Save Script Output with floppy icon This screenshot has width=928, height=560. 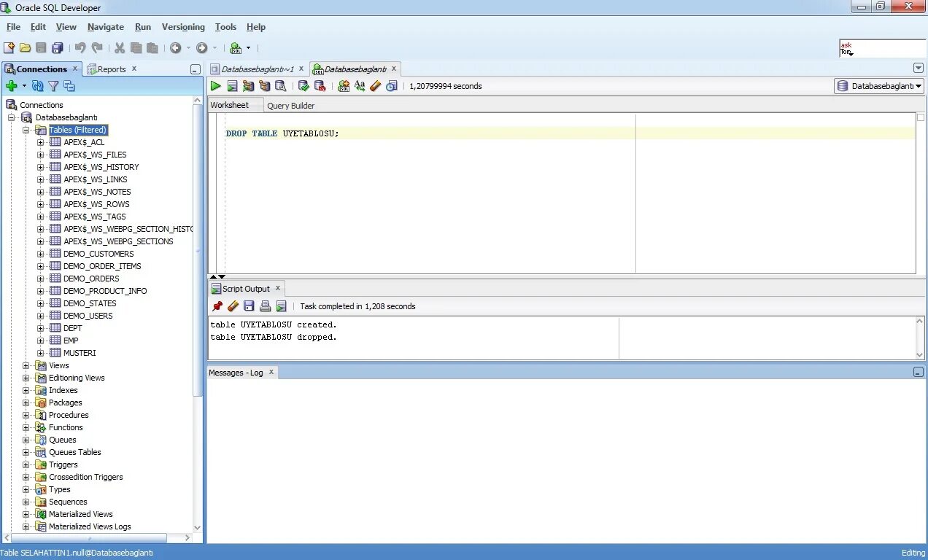249,306
